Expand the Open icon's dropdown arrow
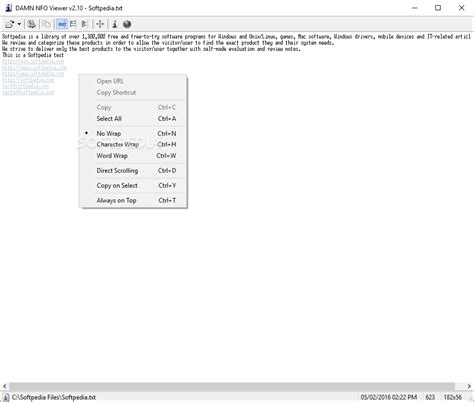This screenshot has height=402, width=474. pos(19,24)
